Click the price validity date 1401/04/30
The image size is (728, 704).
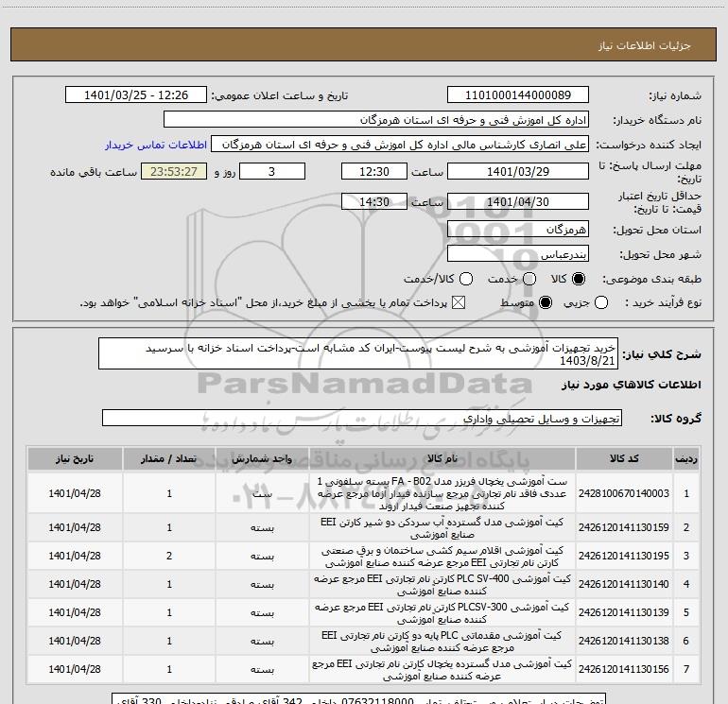click(x=518, y=201)
